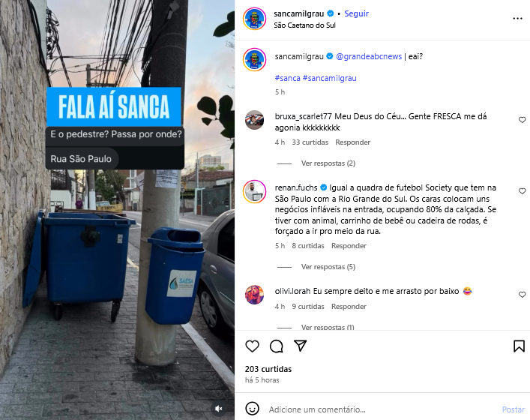The width and height of the screenshot is (530, 420).
Task: Open #sancamilgrau hashtag
Action: click(330, 78)
